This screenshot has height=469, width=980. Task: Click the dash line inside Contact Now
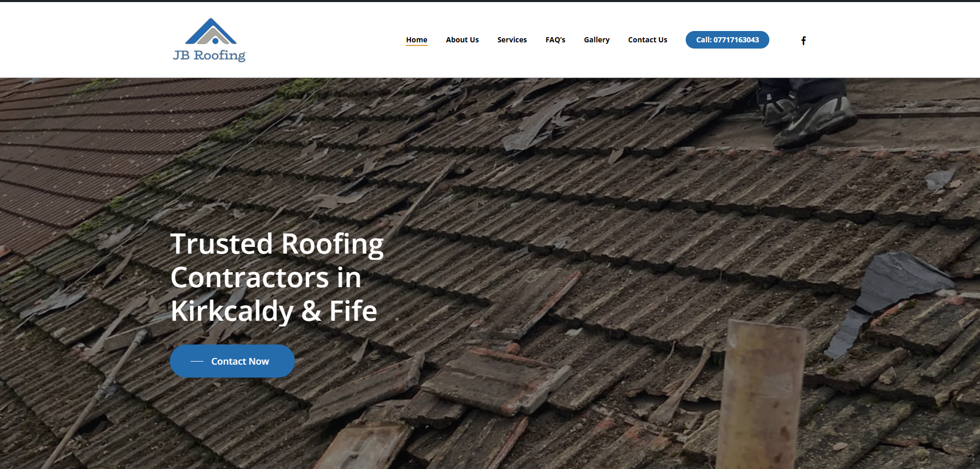pyautogui.click(x=197, y=362)
